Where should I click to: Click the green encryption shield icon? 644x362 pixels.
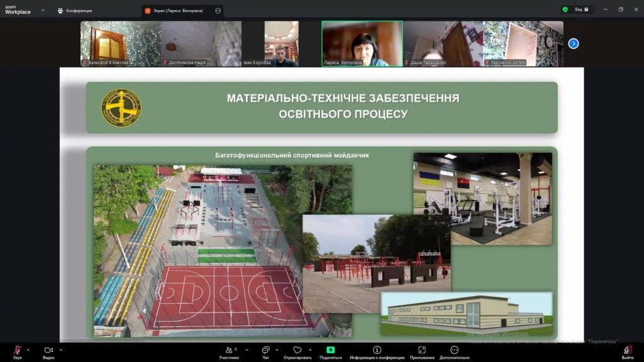pos(565,9)
